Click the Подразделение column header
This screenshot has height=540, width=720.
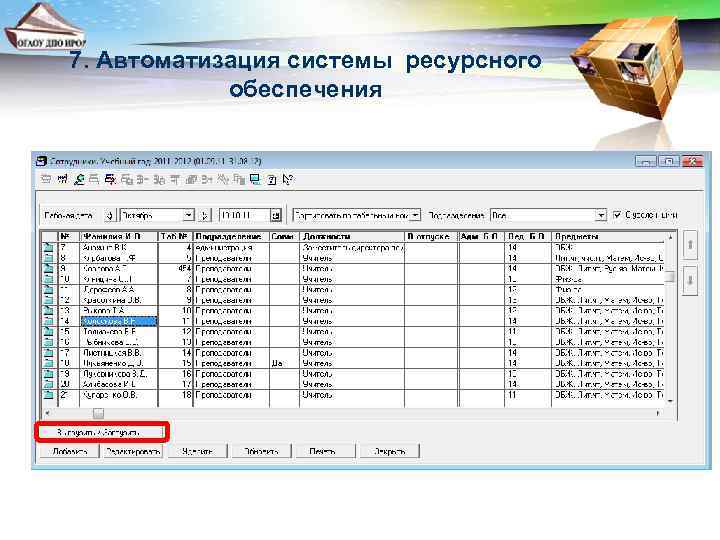[231, 236]
